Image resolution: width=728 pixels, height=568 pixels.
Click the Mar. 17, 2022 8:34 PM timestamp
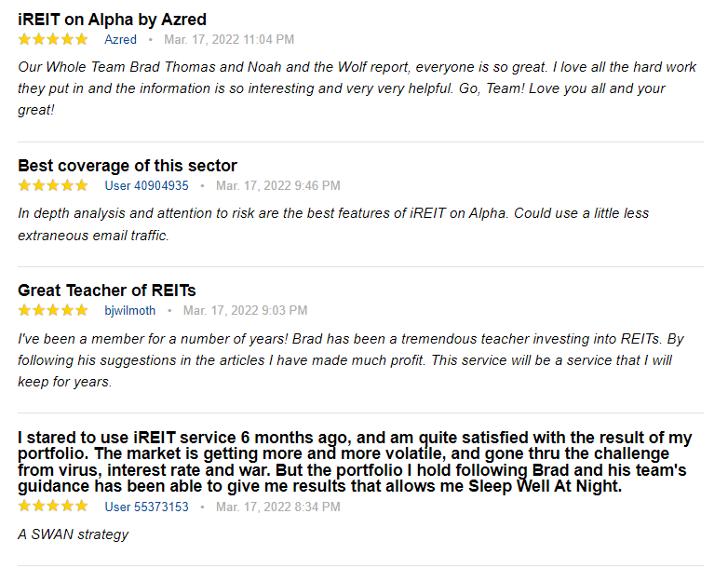pyautogui.click(x=277, y=507)
